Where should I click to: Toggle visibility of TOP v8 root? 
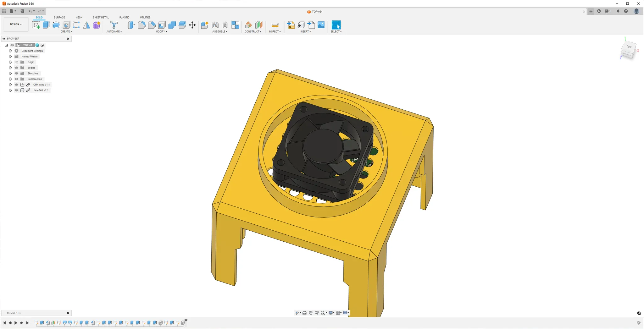pos(12,45)
